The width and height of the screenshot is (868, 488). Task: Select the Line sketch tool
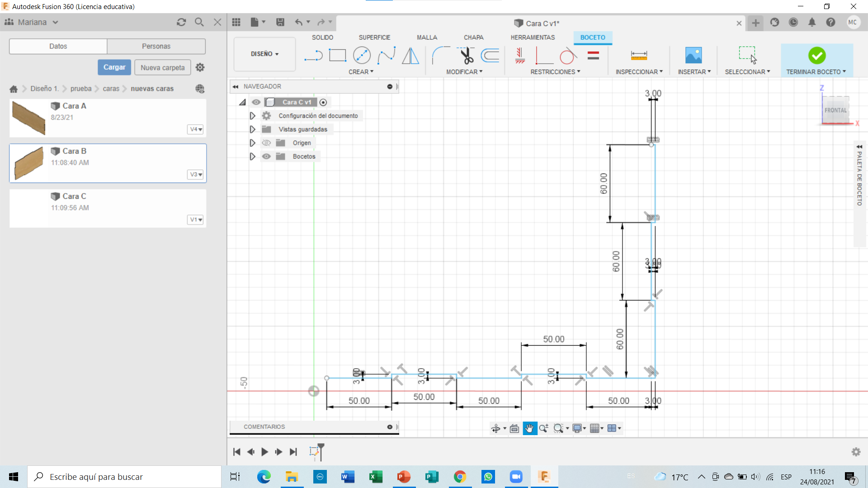click(313, 56)
